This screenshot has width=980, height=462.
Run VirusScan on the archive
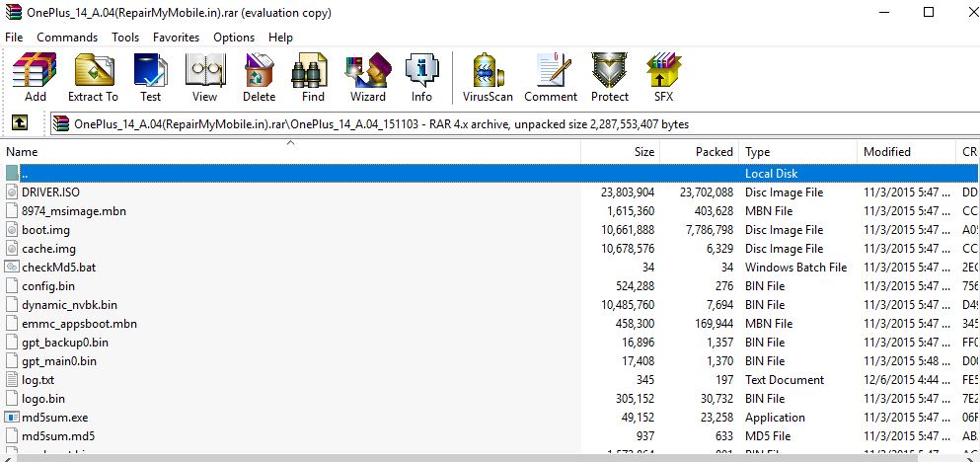click(488, 78)
